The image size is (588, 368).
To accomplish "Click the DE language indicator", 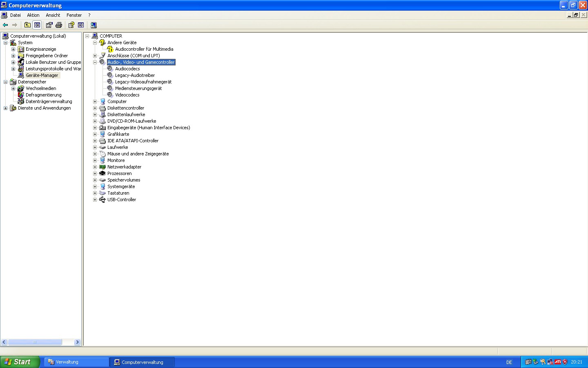I will coord(509,362).
